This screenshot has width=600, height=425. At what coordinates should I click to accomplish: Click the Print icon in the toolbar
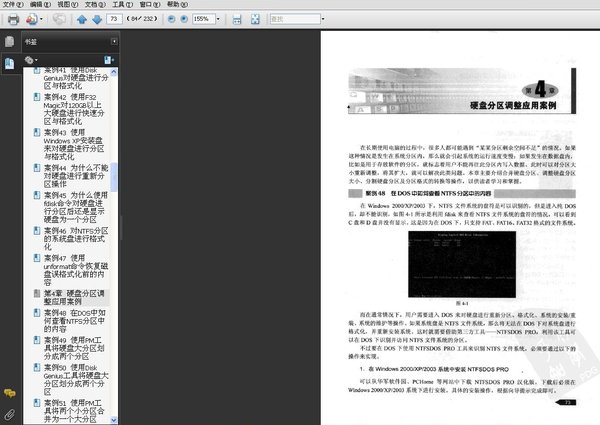pos(13,19)
